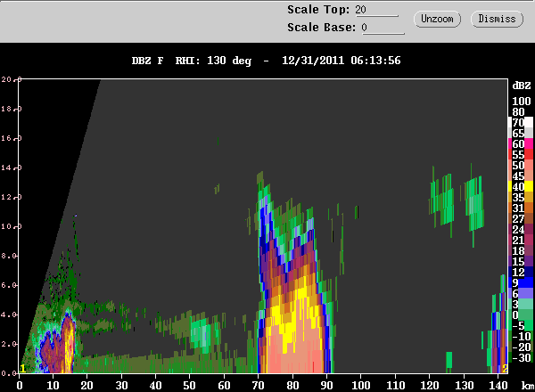
Task: Click endpoint marker 1 on the plot
Action: pos(23,369)
